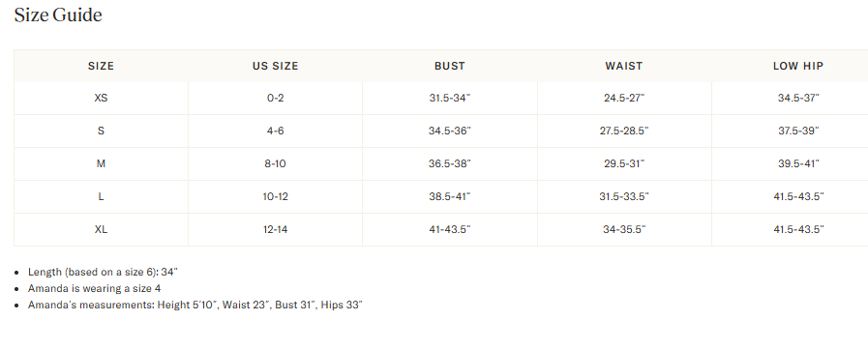Click the WAIST column header
868x349 pixels.
[x=624, y=66]
